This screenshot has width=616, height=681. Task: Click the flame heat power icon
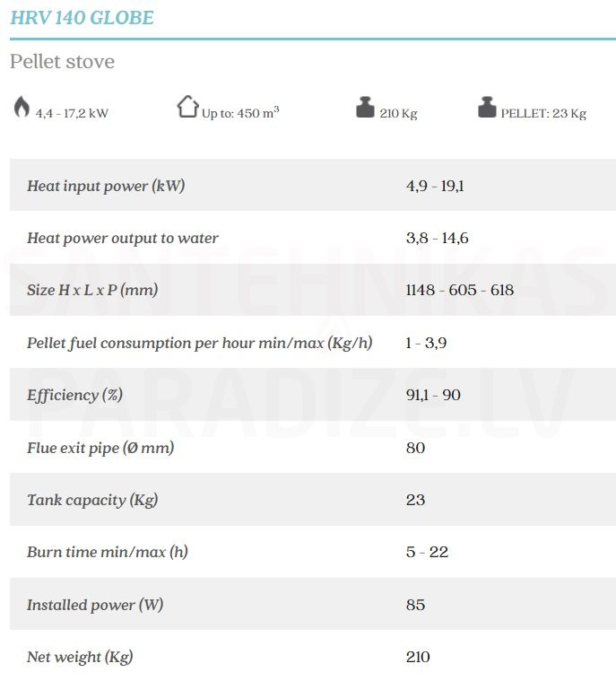(22, 107)
